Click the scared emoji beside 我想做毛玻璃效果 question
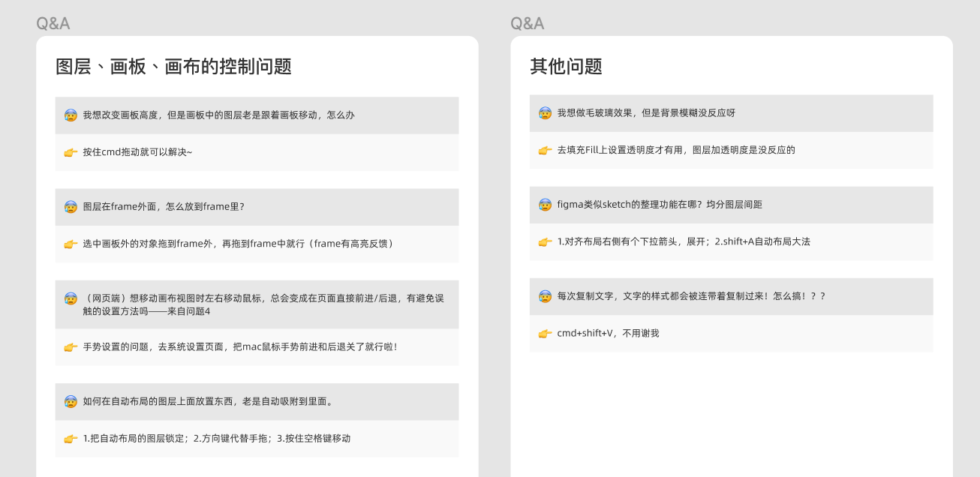Image resolution: width=980 pixels, height=477 pixels. 545,113
